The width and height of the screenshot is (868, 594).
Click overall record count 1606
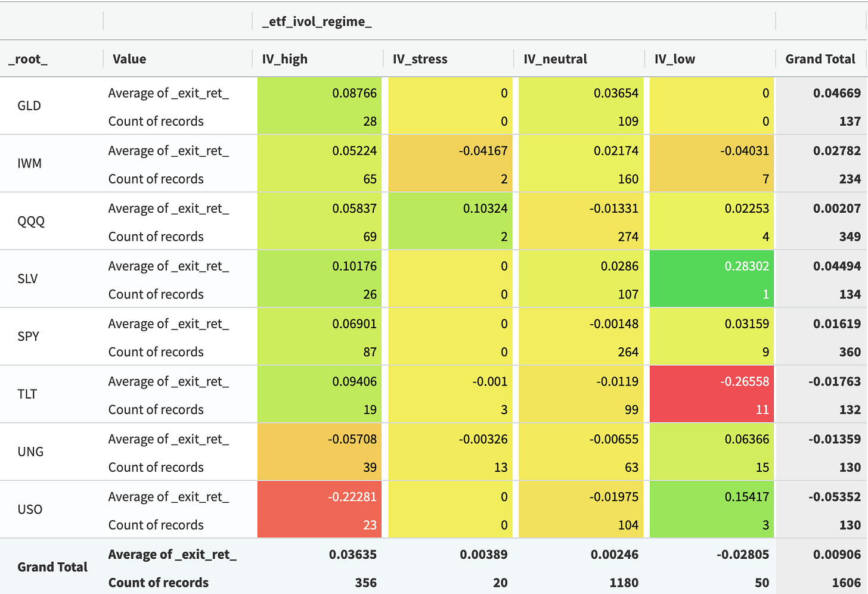point(847,583)
